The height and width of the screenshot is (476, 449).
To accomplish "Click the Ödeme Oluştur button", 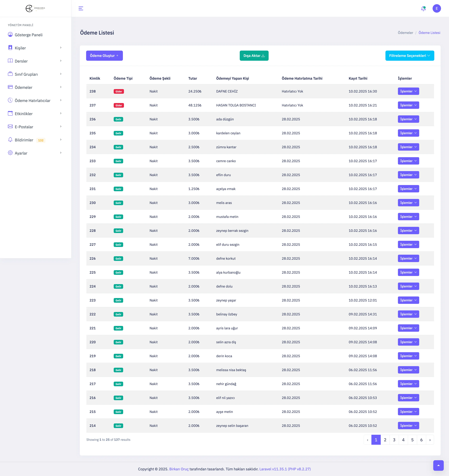I will tap(104, 56).
